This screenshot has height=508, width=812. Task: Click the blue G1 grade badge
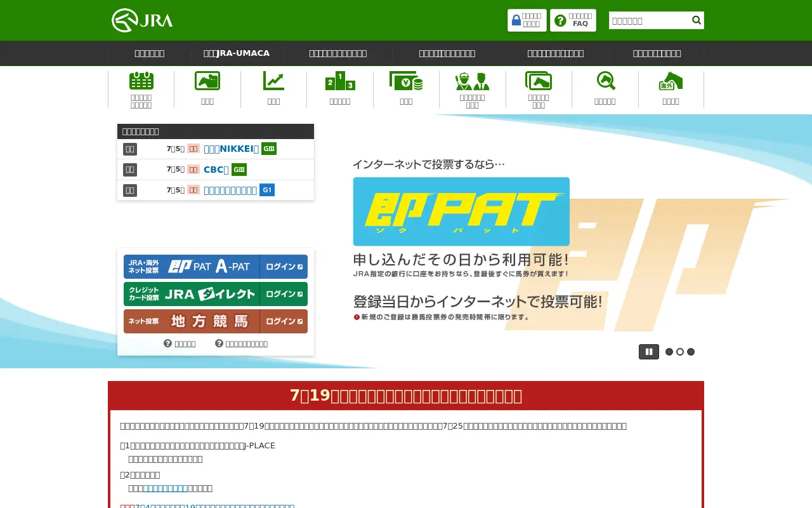click(x=267, y=190)
